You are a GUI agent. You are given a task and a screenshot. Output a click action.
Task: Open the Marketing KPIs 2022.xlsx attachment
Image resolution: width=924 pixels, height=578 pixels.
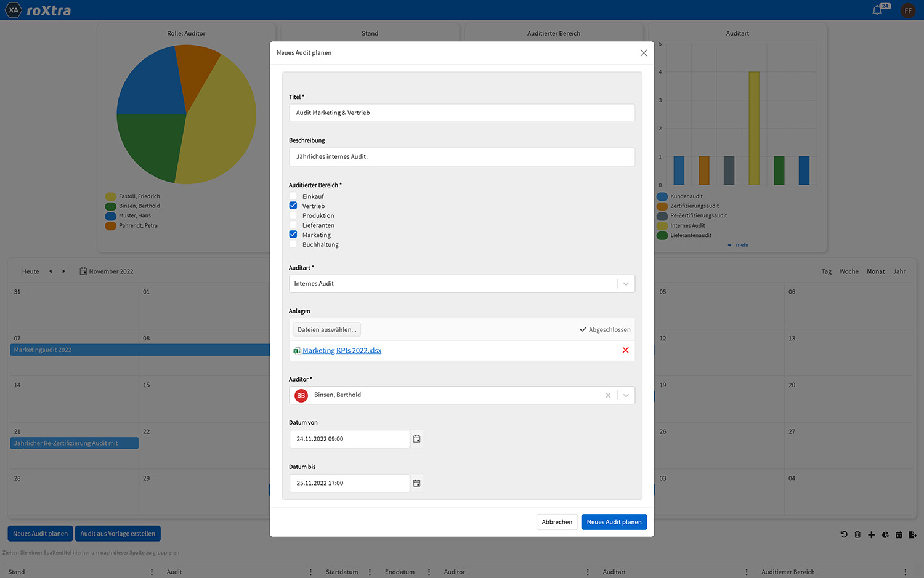point(342,350)
